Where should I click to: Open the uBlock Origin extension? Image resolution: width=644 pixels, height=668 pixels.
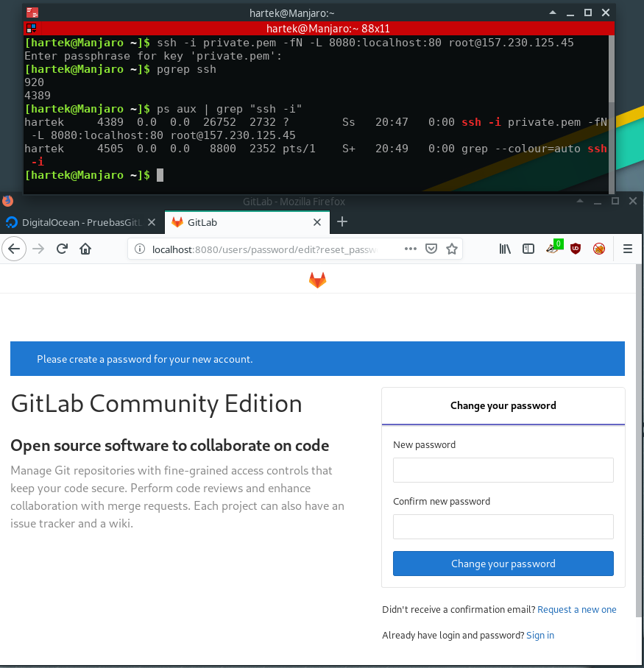coord(576,249)
